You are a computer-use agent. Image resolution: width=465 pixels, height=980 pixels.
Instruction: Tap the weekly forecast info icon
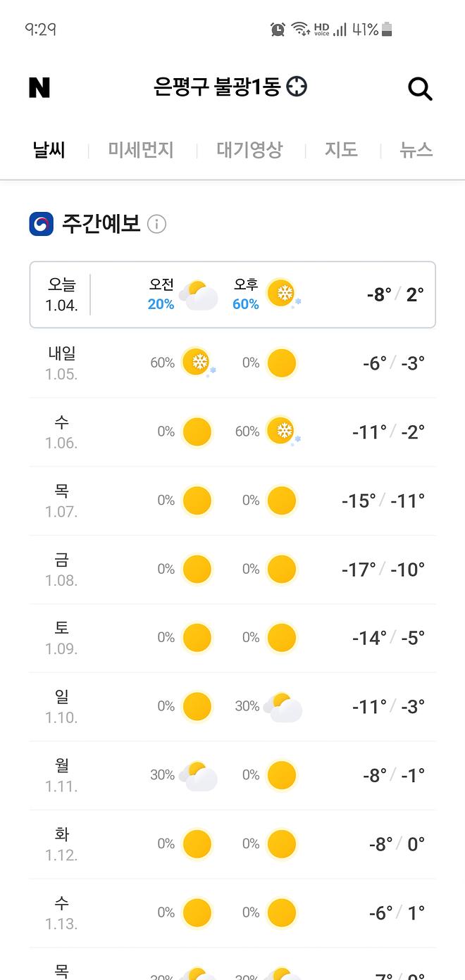[x=156, y=225]
